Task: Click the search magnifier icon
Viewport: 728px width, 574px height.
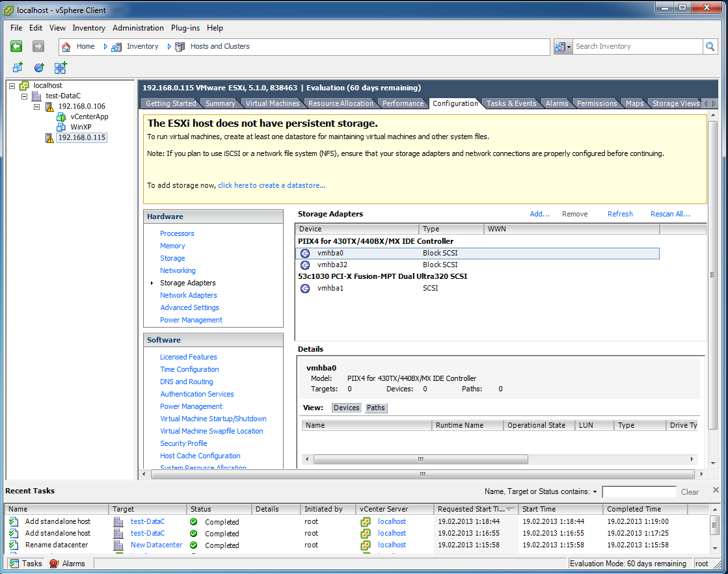Action: point(710,46)
